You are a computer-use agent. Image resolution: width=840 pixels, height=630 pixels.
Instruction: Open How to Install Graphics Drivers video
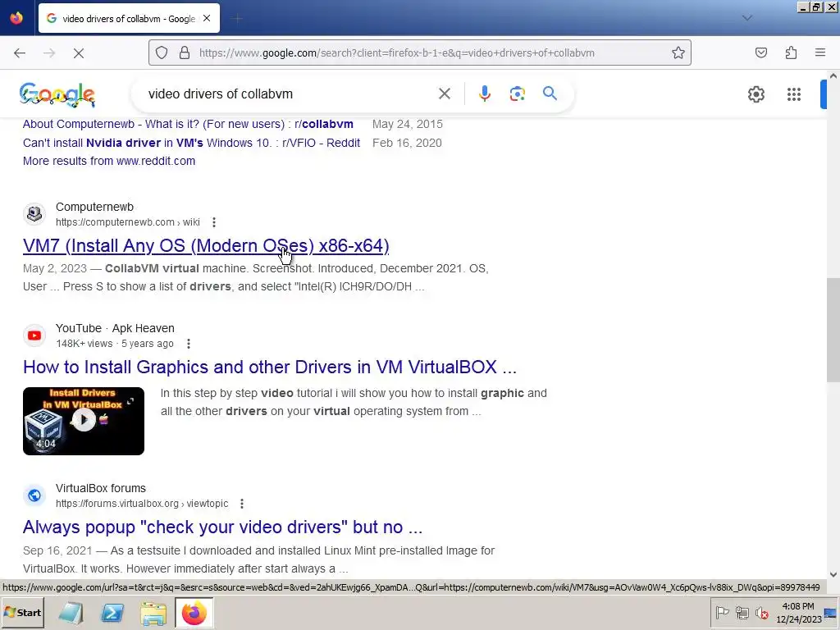tap(269, 367)
